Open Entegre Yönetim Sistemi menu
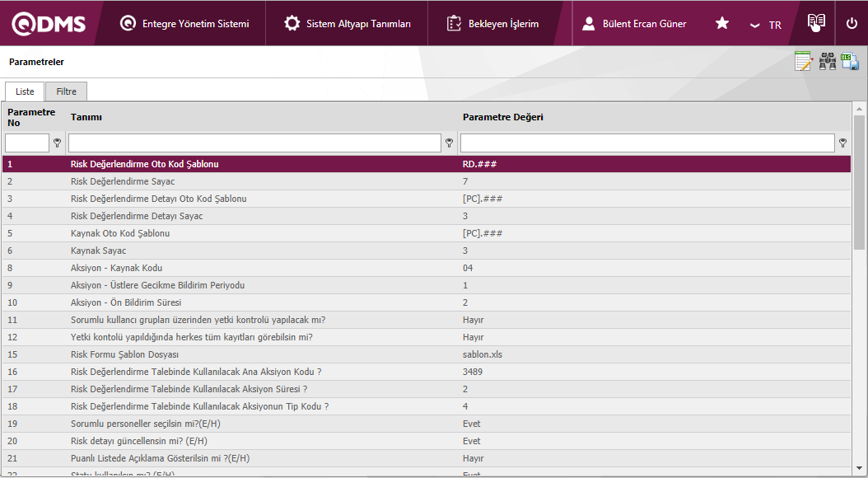868x478 pixels. coord(184,24)
